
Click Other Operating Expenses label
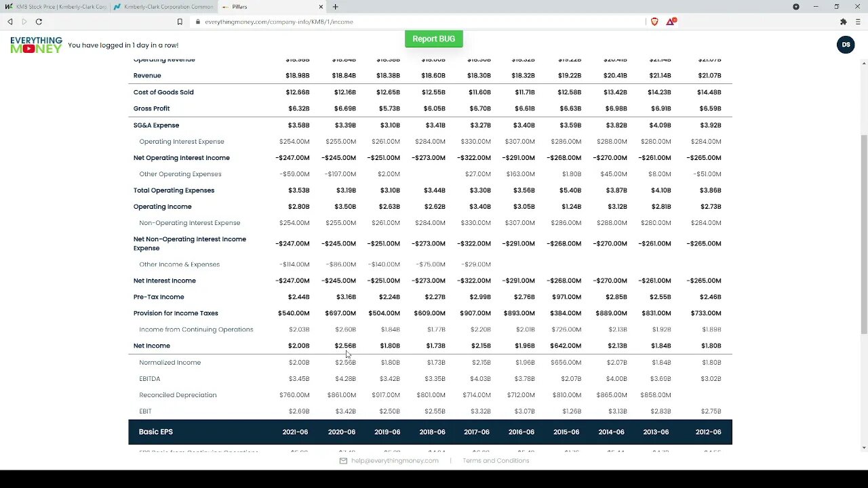pyautogui.click(x=180, y=174)
